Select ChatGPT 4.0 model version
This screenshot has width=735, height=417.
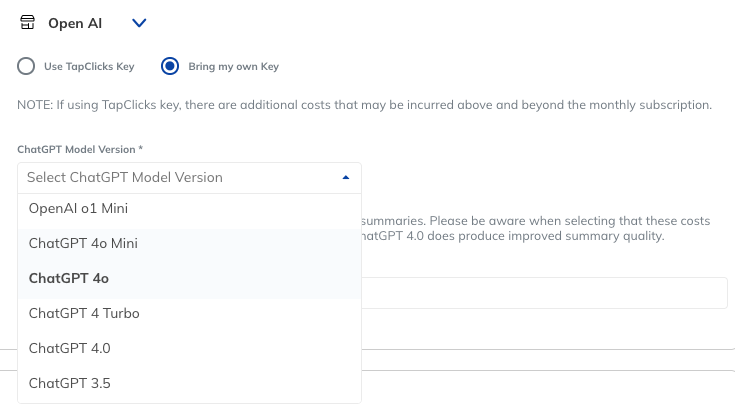tap(189, 349)
